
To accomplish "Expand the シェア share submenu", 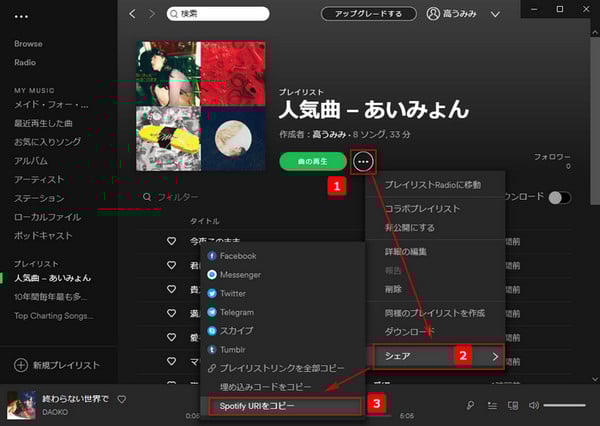I will (x=439, y=356).
